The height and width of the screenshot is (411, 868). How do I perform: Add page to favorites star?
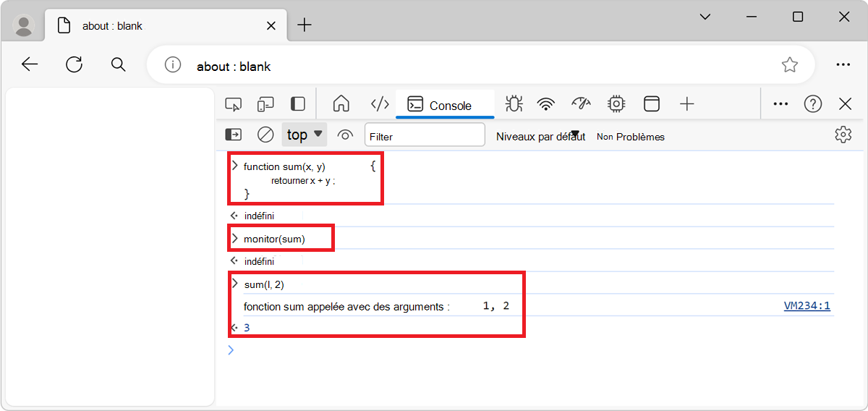point(789,65)
